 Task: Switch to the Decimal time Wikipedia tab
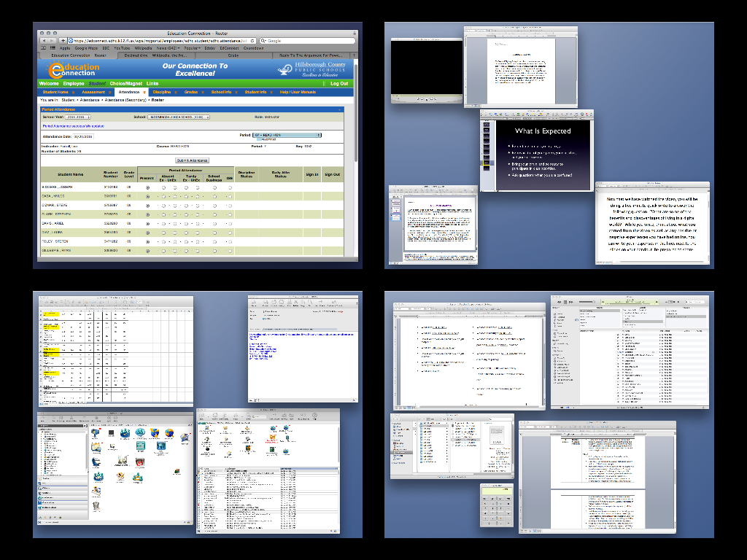click(x=155, y=55)
